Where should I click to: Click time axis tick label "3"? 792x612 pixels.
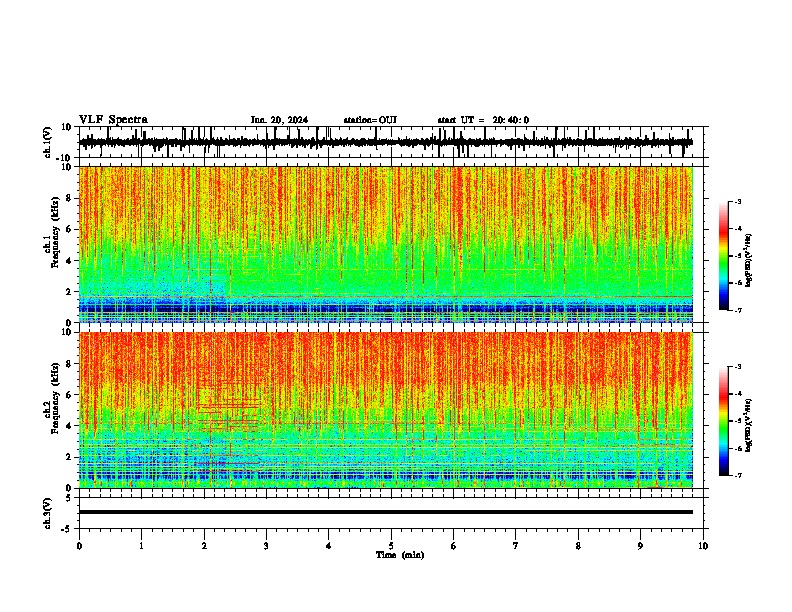[x=266, y=546]
